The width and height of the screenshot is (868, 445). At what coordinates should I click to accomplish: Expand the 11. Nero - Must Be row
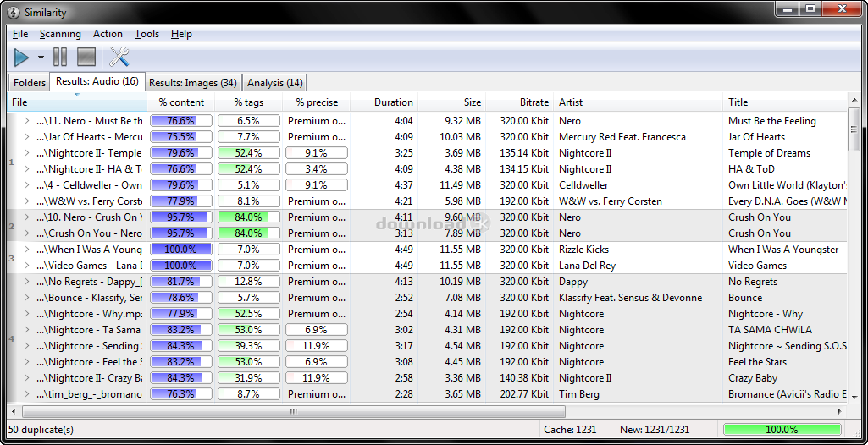pyautogui.click(x=26, y=120)
